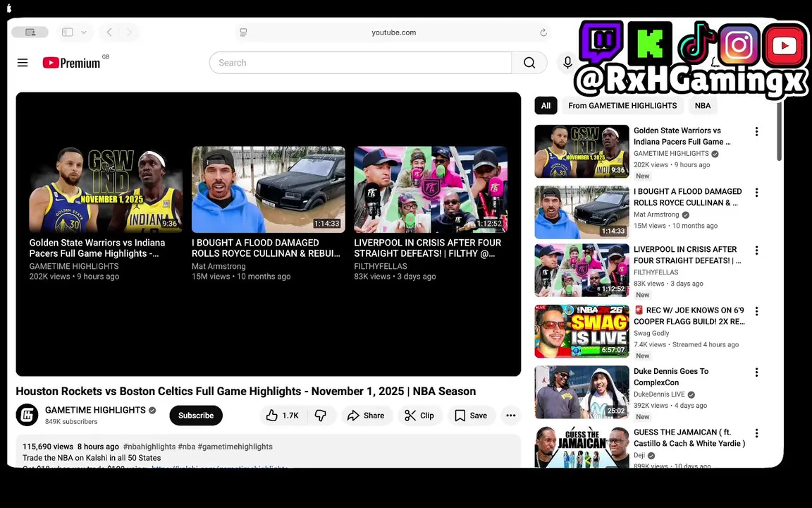The image size is (812, 508).
Task: Open options for Duke Dennis ComplexCon video
Action: point(756,373)
